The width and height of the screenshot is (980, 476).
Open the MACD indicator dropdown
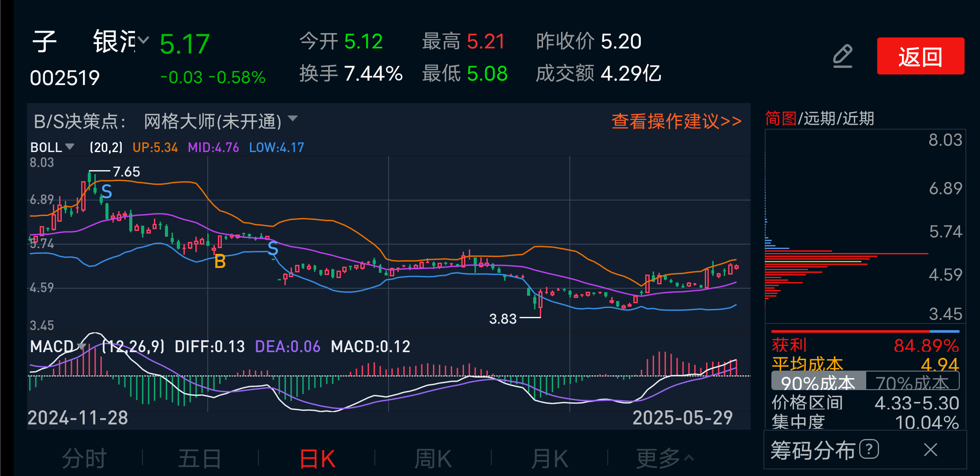pos(81,346)
